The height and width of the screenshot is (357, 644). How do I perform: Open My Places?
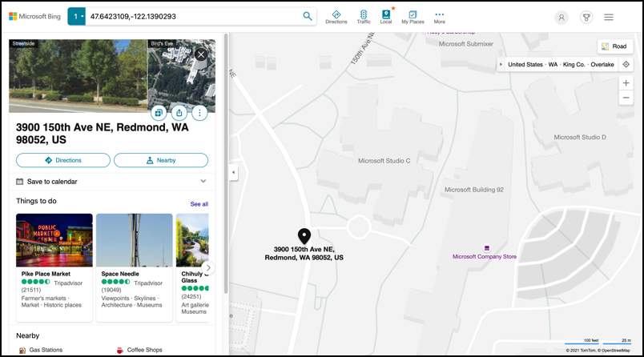click(x=413, y=18)
